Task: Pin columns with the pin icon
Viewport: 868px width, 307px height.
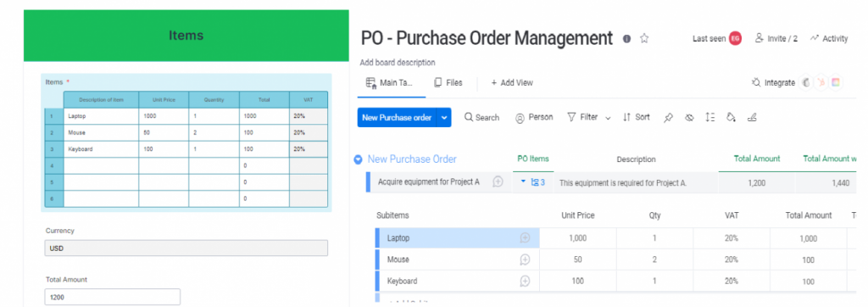Action: point(668,118)
